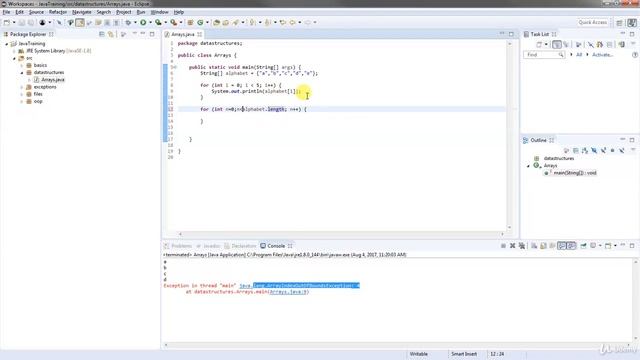
Task: Click the Find field in Task List
Action: point(544,55)
